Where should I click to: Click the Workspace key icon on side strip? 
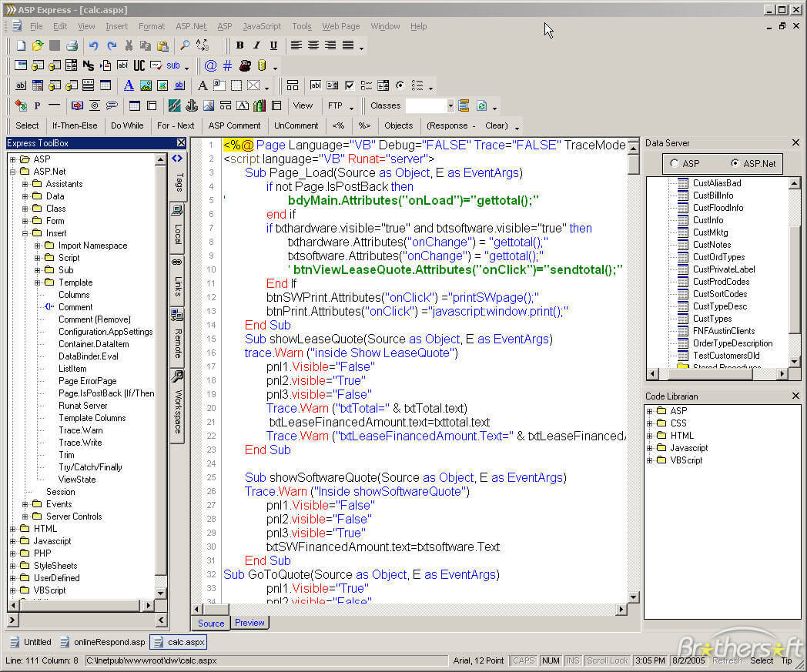coord(177,377)
